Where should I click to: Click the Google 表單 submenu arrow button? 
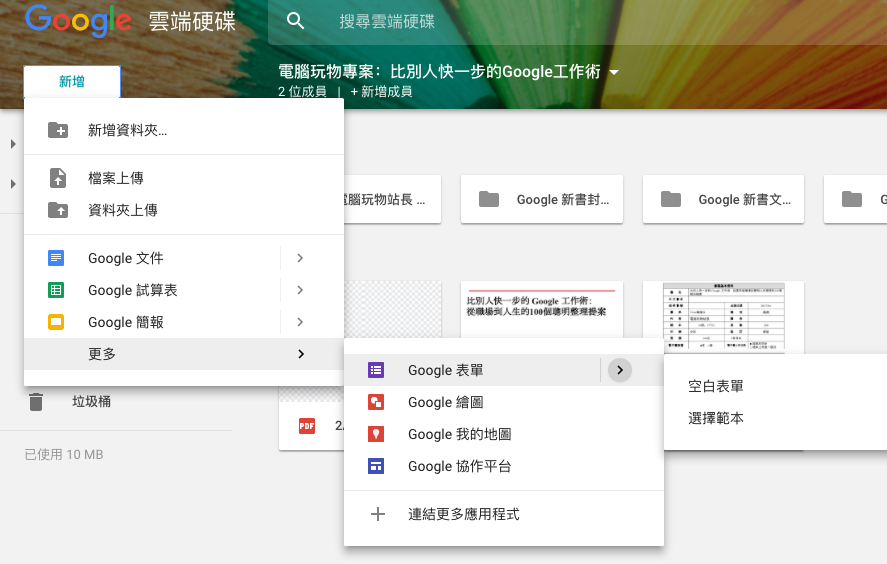pos(620,370)
